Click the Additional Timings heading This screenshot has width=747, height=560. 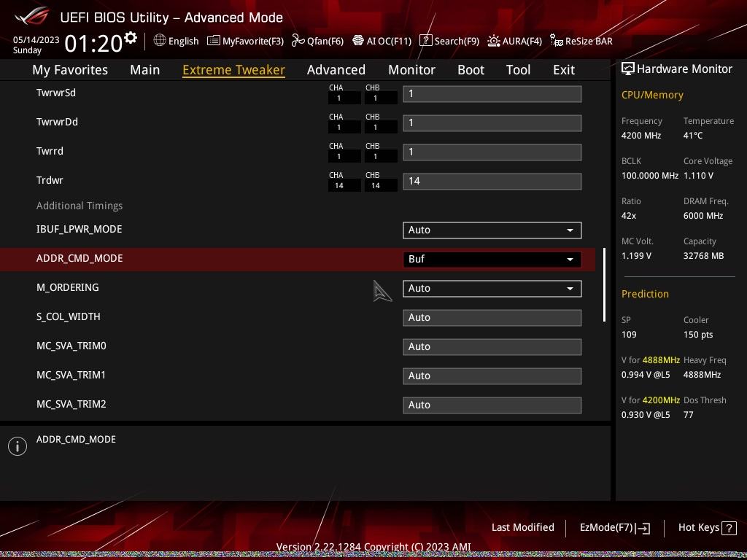pos(80,206)
